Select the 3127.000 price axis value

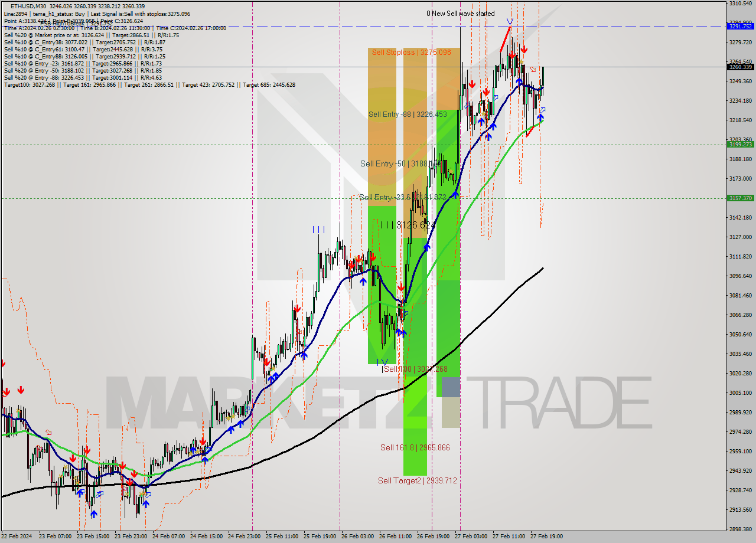740,237
